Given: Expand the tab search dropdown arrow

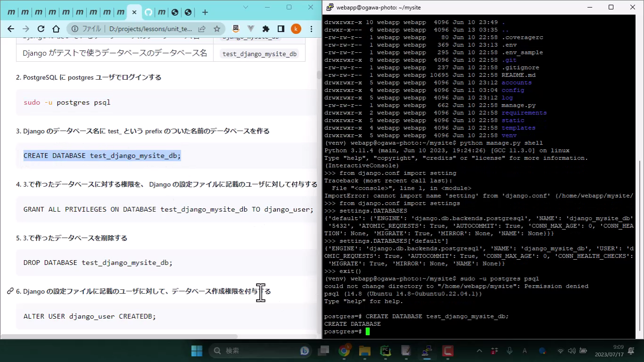Looking at the screenshot, I should pos(246,7).
